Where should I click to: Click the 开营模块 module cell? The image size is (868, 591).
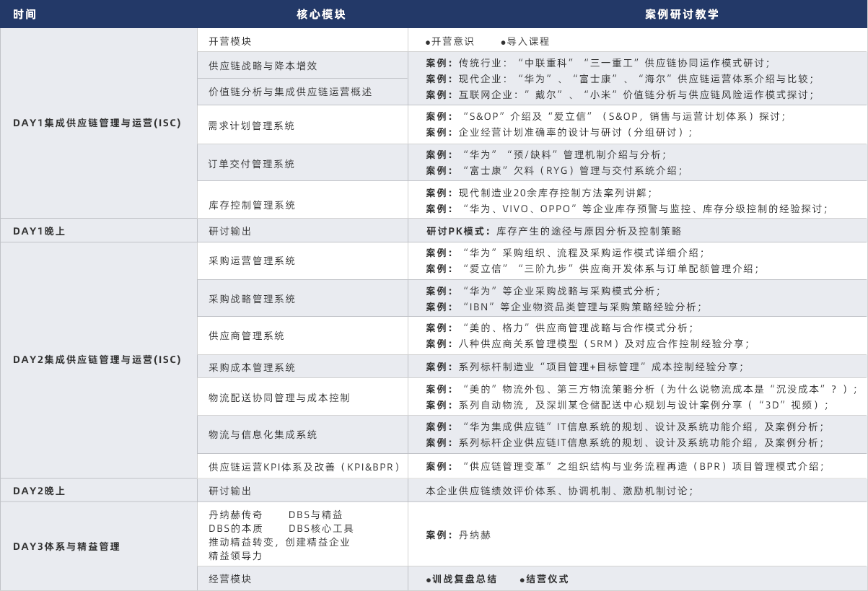302,41
